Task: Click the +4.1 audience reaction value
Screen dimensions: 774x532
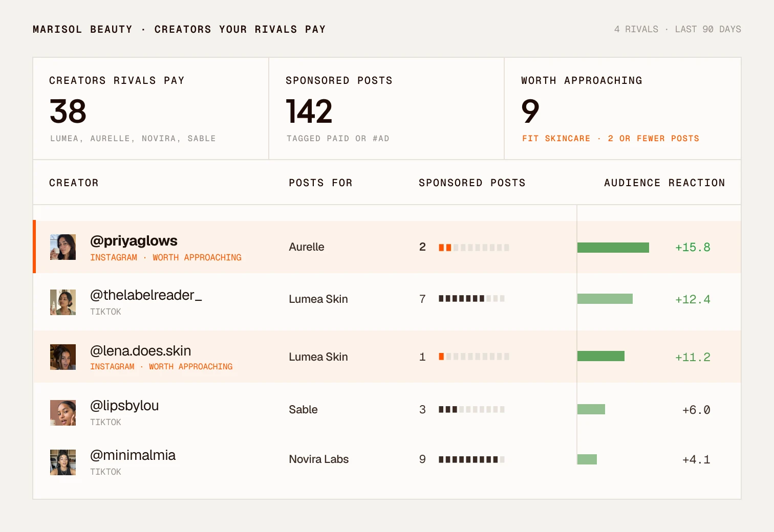Action: (x=696, y=460)
